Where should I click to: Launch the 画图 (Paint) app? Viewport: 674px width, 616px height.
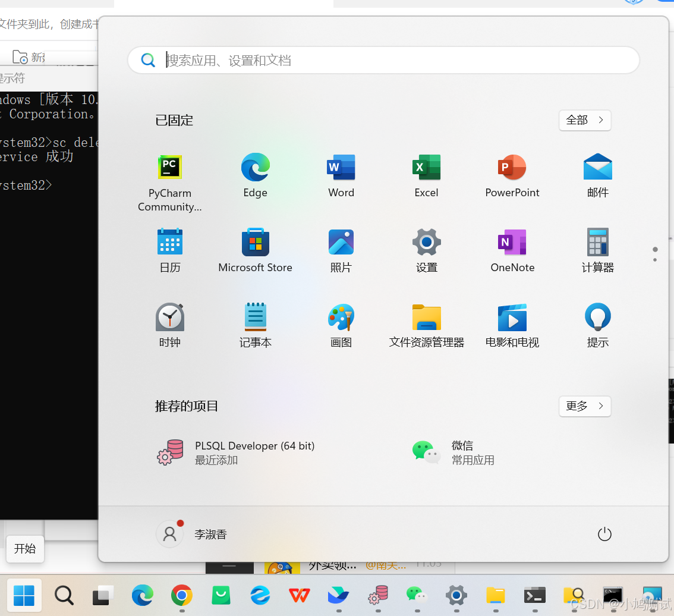click(341, 324)
